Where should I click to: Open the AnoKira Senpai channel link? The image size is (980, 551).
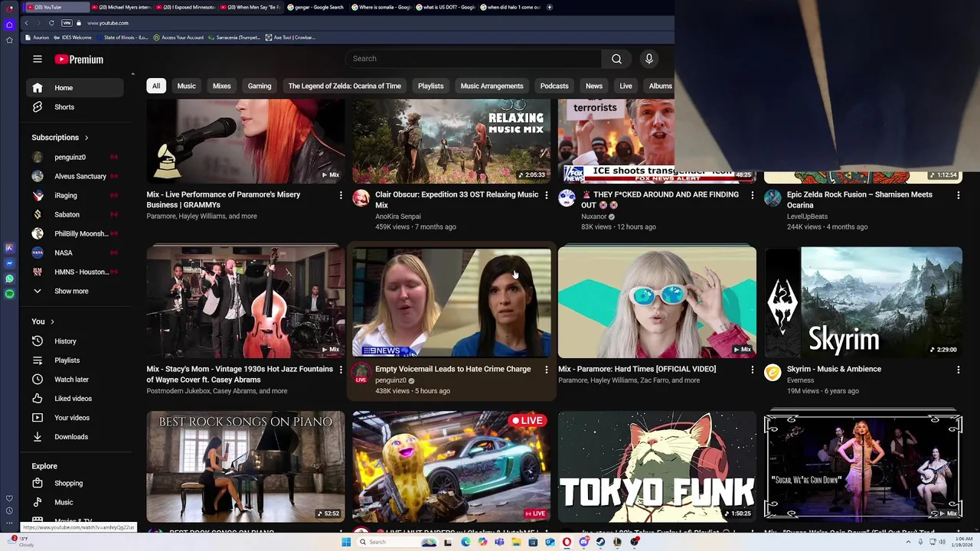click(398, 217)
